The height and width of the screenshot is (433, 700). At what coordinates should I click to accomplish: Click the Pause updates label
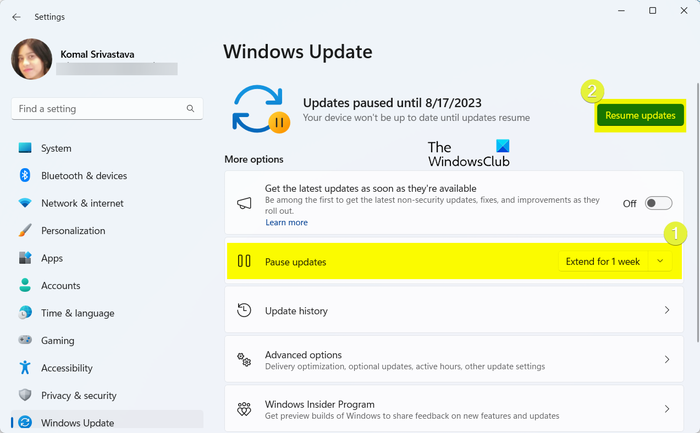click(x=296, y=262)
